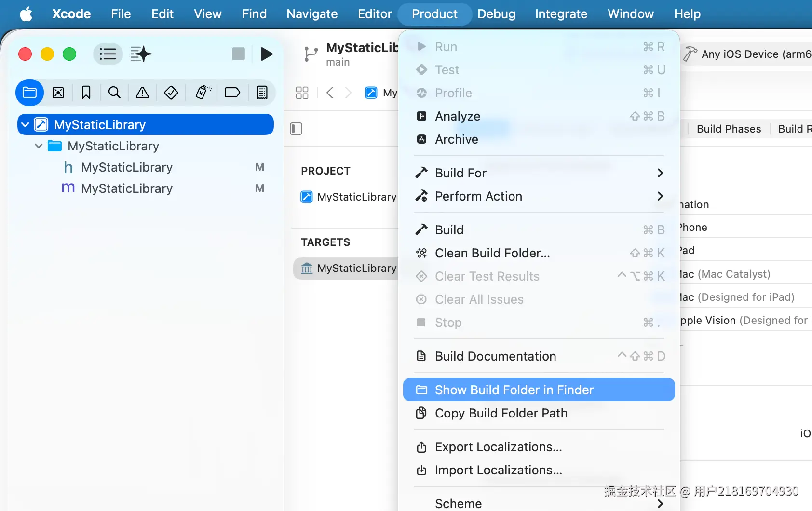Open the Editor menu
Image resolution: width=812 pixels, height=511 pixels.
tap(375, 14)
